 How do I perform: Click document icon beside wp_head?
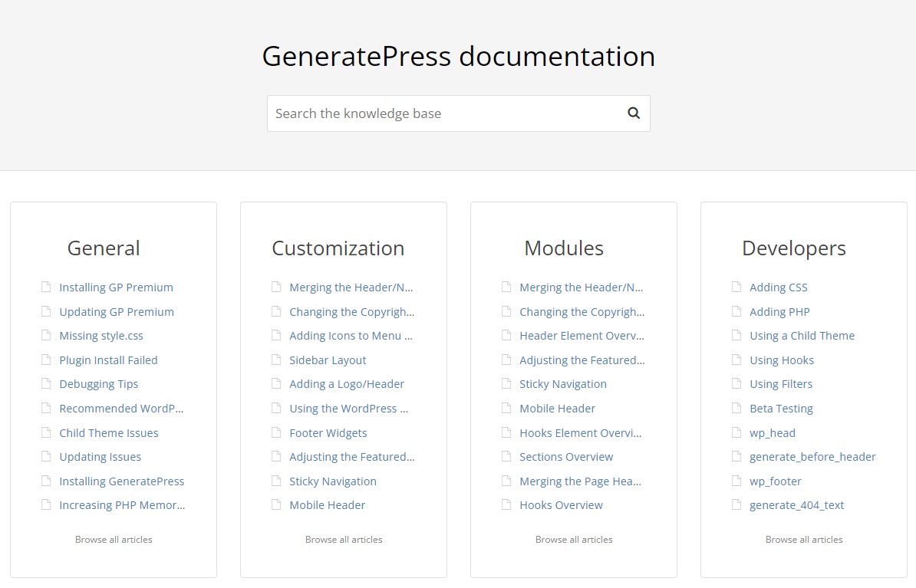click(736, 432)
